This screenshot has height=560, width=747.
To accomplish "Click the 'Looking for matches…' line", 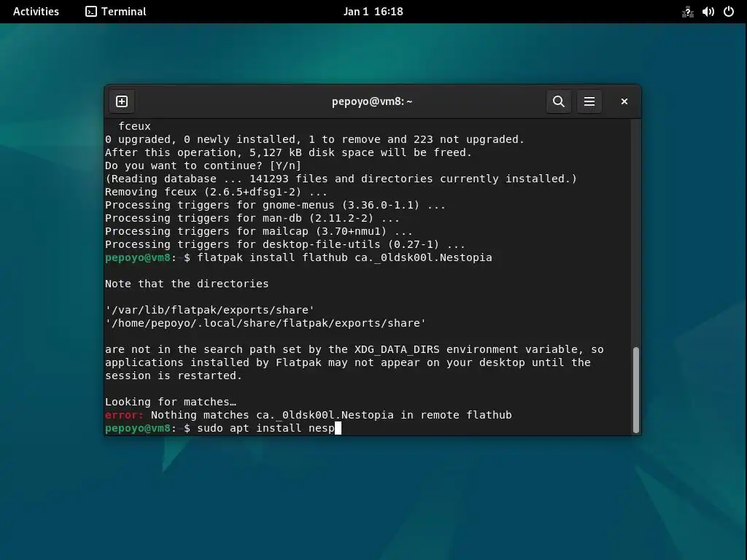I will pos(171,402).
